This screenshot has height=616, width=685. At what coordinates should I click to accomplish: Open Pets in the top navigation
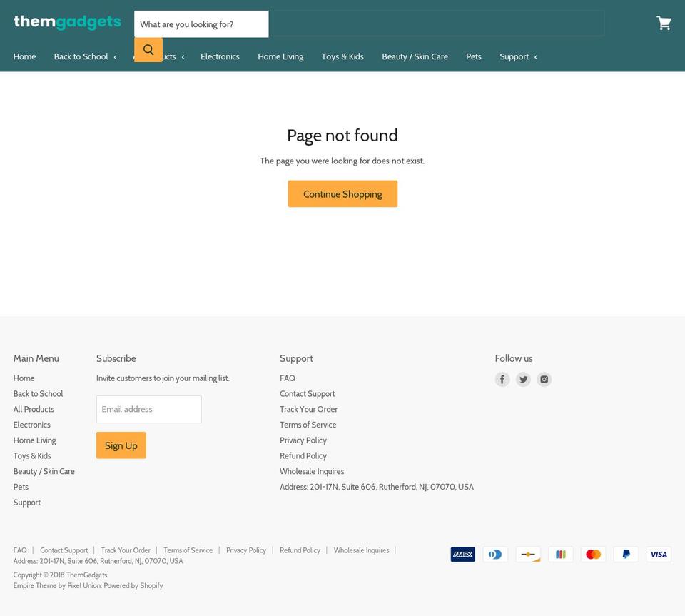(x=474, y=56)
